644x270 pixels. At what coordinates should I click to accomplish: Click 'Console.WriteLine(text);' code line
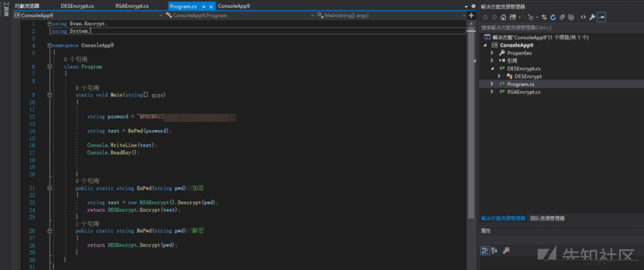(122, 145)
